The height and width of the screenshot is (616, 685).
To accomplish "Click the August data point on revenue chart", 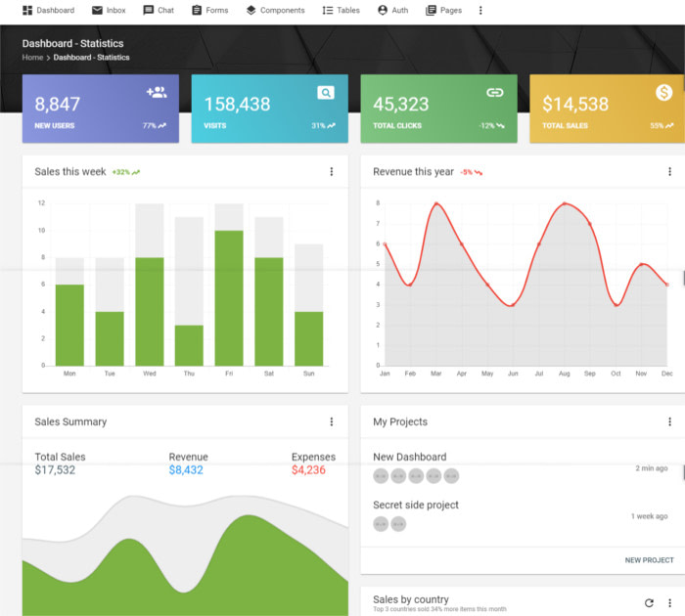I will tap(565, 203).
